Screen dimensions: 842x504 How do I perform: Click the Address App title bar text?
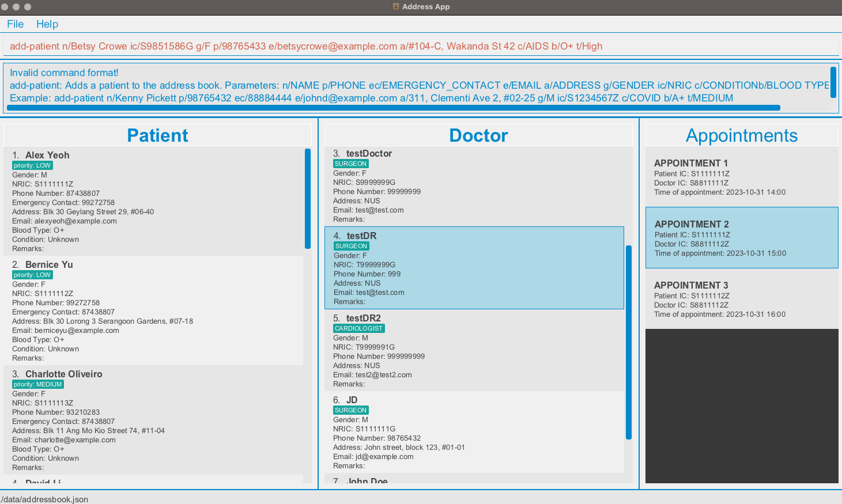[x=426, y=7]
